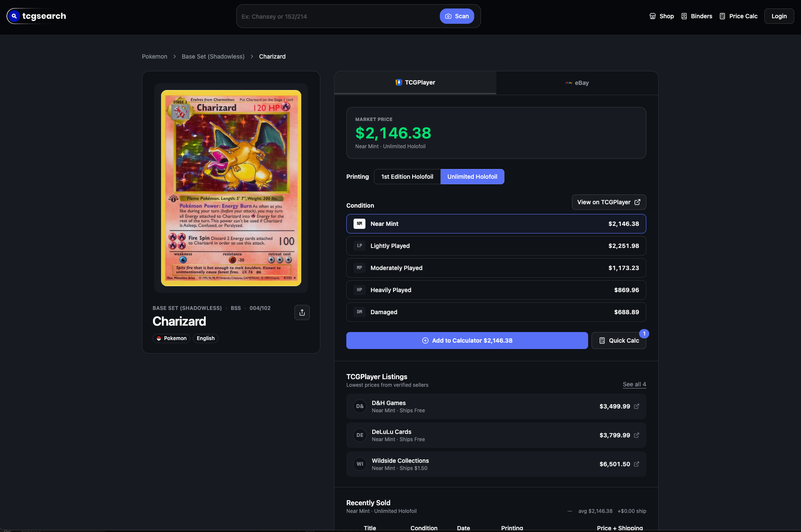Image resolution: width=801 pixels, height=532 pixels.
Task: Click the avg $2,146.38 text
Action: 595,511
